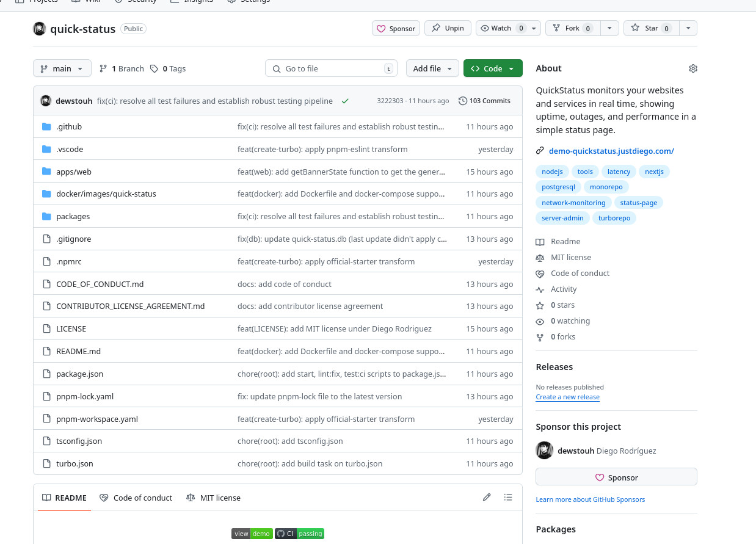
Task: Click the view demo badge
Action: coord(252,534)
